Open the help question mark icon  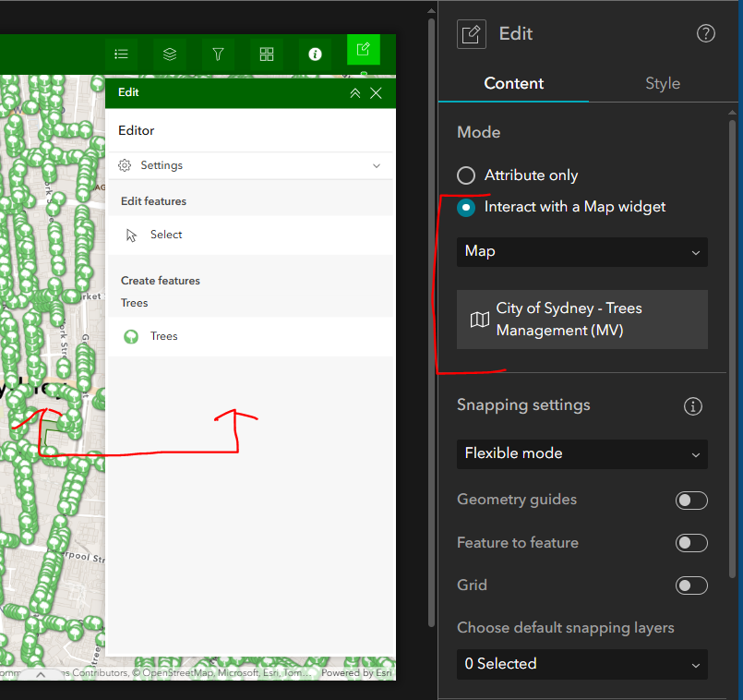(x=705, y=32)
